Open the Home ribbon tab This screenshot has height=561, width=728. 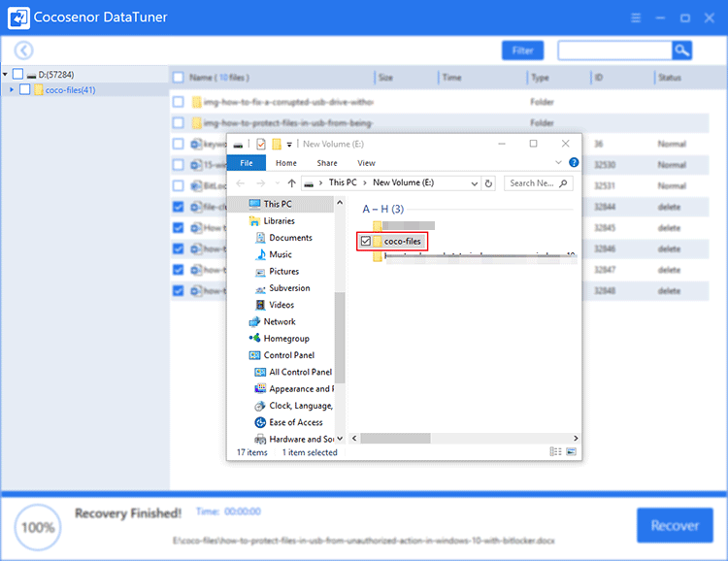pyautogui.click(x=286, y=163)
